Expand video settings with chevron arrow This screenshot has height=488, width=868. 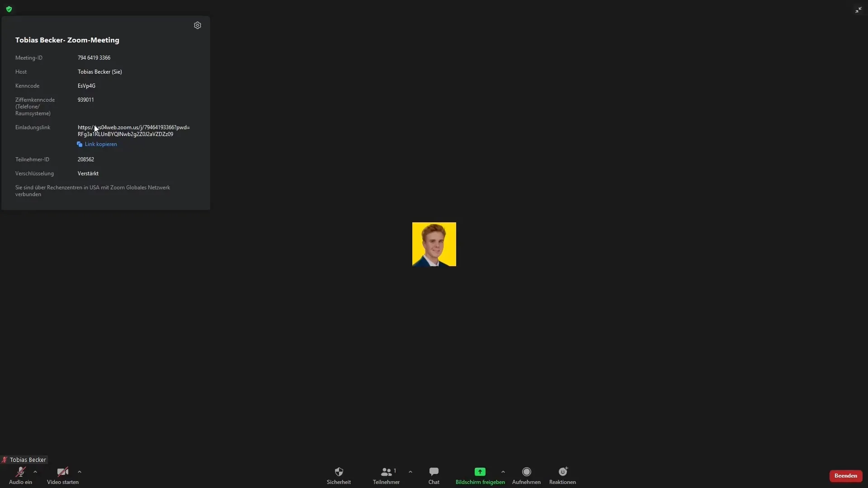79,471
